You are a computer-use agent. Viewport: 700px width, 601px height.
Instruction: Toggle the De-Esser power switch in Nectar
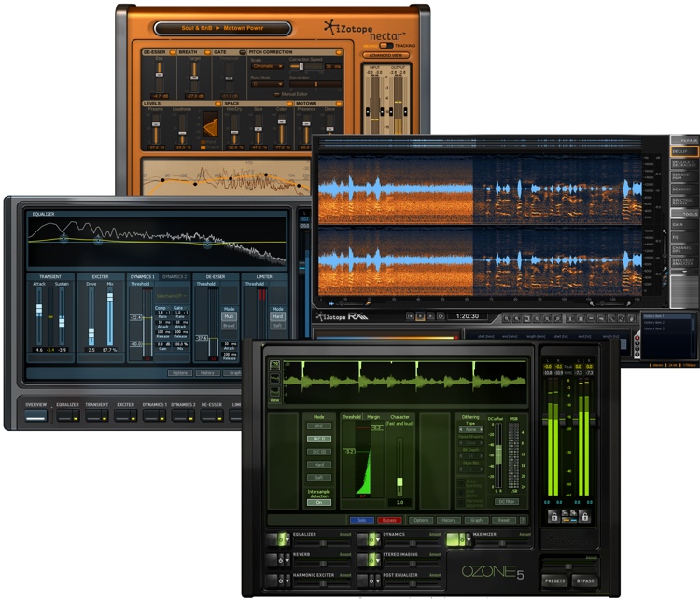[x=172, y=52]
